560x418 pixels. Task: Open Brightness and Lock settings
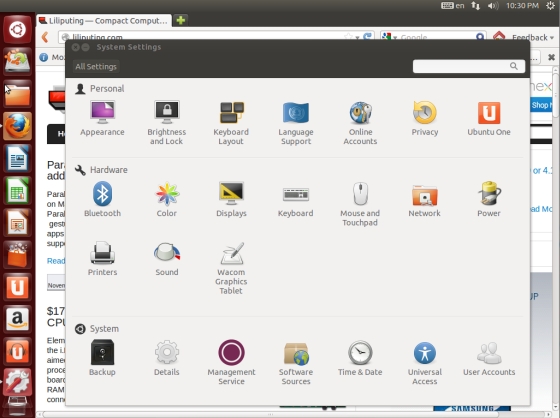pyautogui.click(x=166, y=123)
